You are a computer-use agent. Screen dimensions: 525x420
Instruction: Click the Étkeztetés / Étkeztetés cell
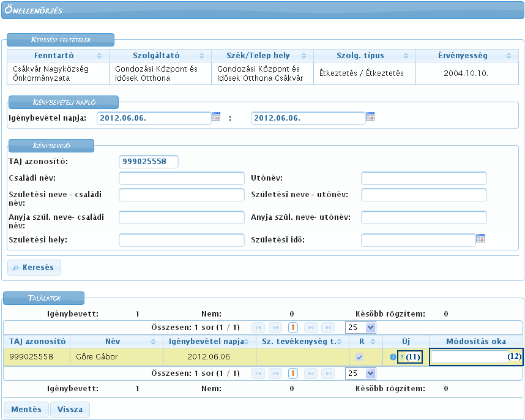click(365, 73)
